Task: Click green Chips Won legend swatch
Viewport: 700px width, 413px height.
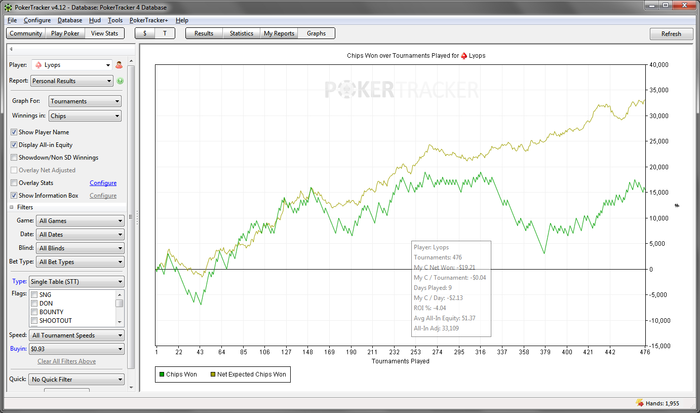Action: click(x=162, y=375)
